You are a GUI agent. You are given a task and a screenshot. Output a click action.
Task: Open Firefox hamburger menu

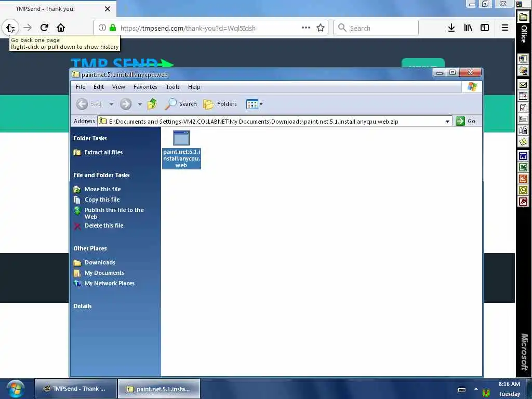pyautogui.click(x=505, y=28)
